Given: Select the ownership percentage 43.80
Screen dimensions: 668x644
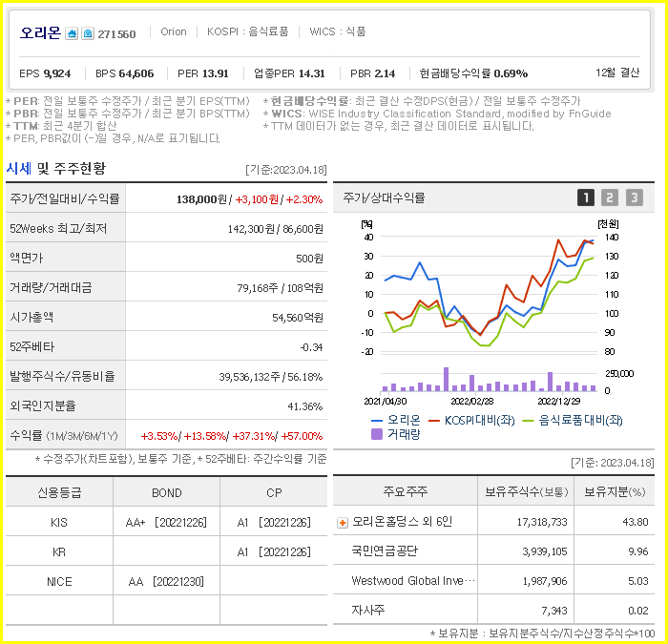Looking at the screenshot, I should (x=636, y=522).
